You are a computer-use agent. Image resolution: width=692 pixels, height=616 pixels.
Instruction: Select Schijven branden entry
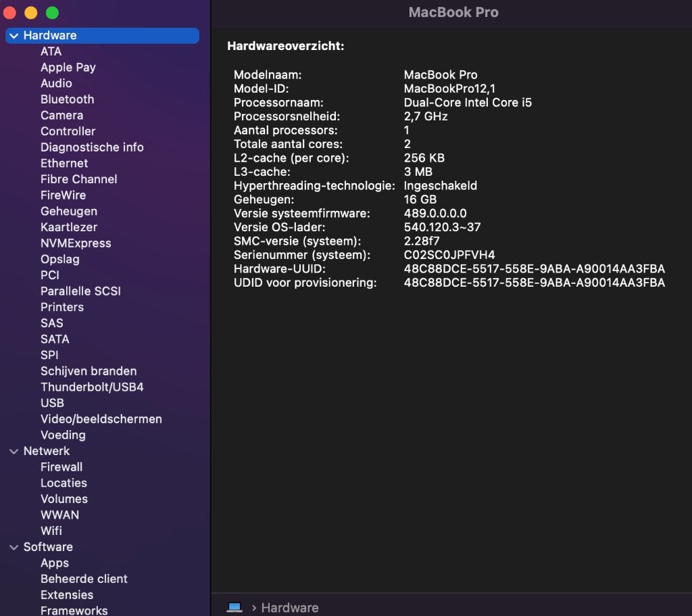89,371
